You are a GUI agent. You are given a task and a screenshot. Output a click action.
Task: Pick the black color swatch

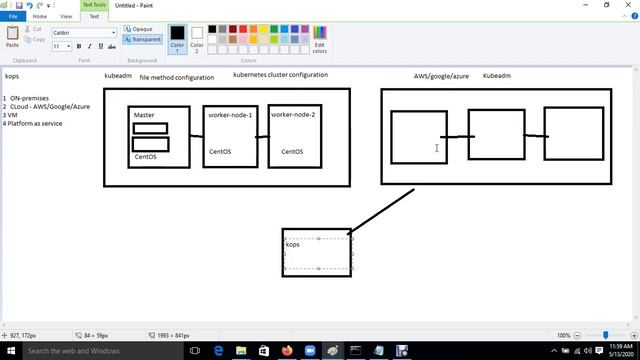[x=212, y=29]
